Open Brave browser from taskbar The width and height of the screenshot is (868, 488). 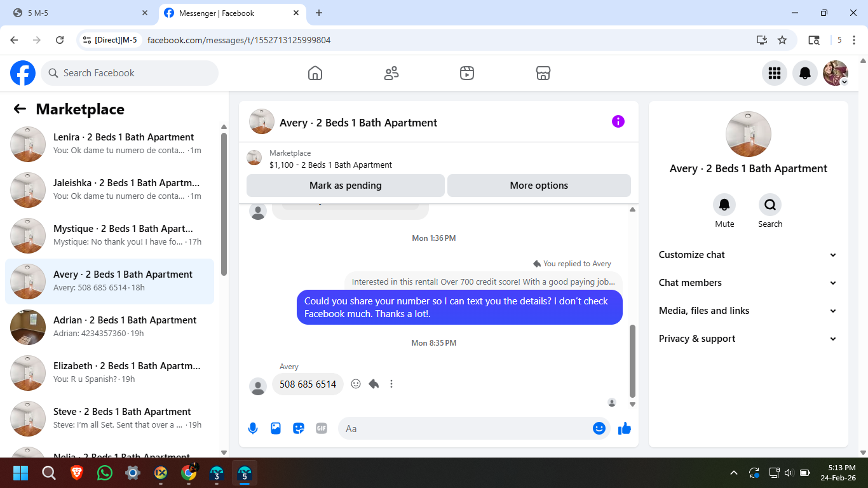click(77, 473)
